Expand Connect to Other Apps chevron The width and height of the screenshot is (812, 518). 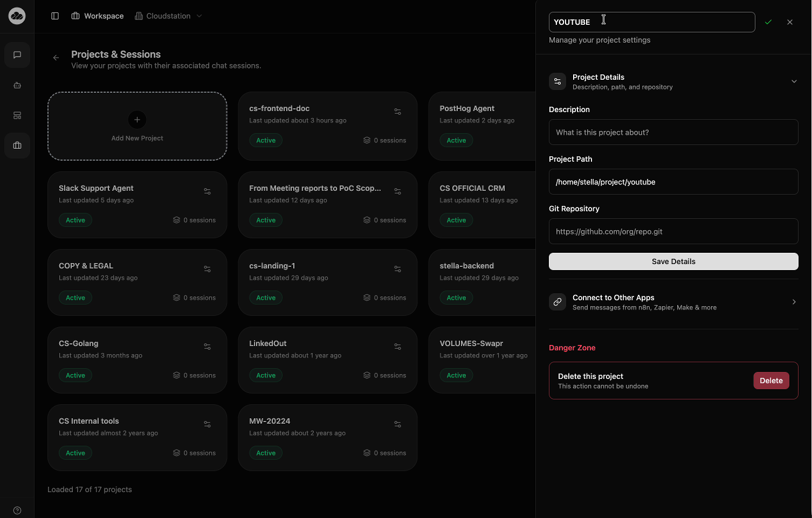click(x=794, y=302)
